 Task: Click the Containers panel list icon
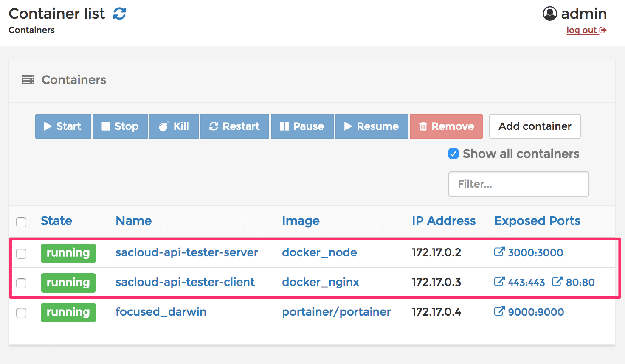(28, 79)
